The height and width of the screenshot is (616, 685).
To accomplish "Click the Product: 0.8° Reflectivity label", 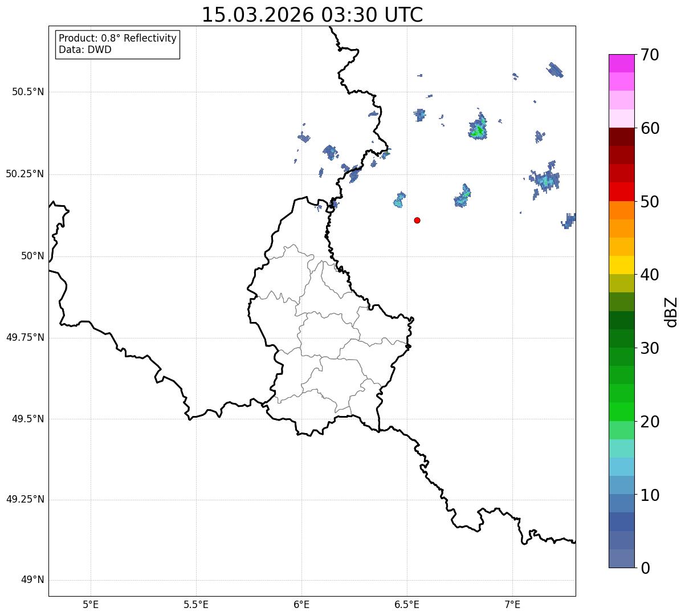I will (118, 38).
